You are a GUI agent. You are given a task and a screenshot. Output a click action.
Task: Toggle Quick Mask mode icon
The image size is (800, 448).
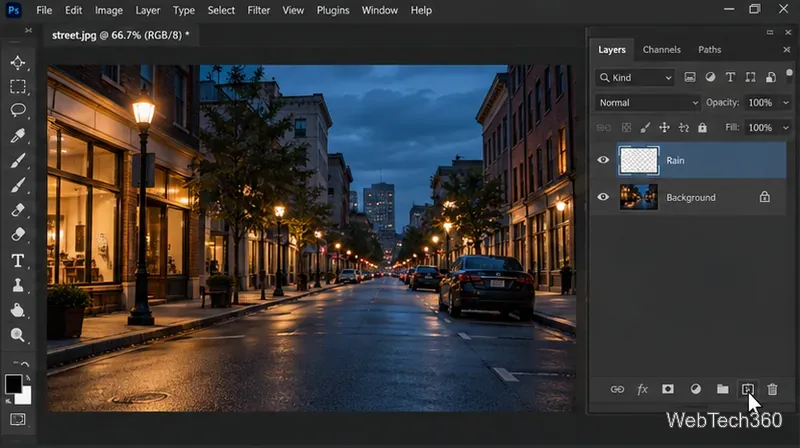(x=18, y=419)
